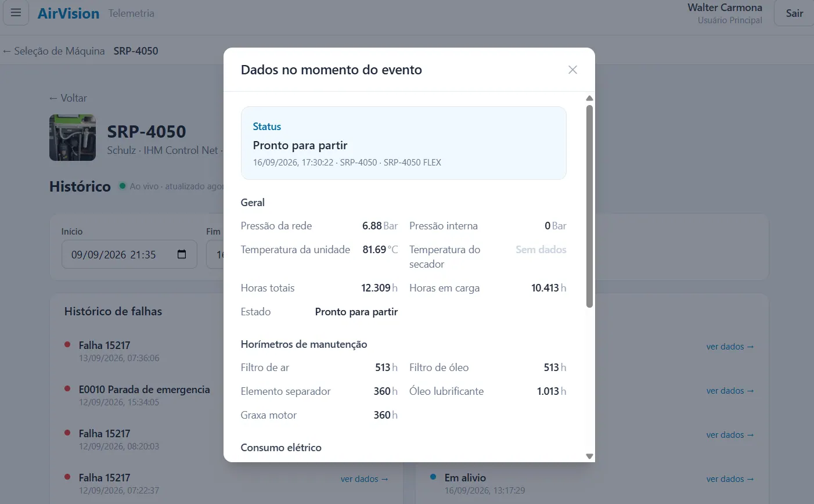Click the dialog scrollbar down arrow
This screenshot has width=814, height=504.
pos(589,456)
